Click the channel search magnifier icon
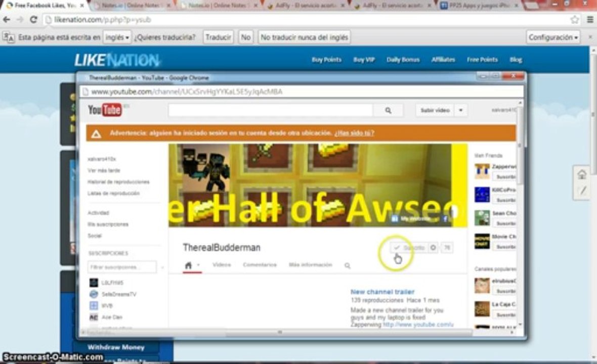The image size is (597, 364). pyautogui.click(x=347, y=265)
